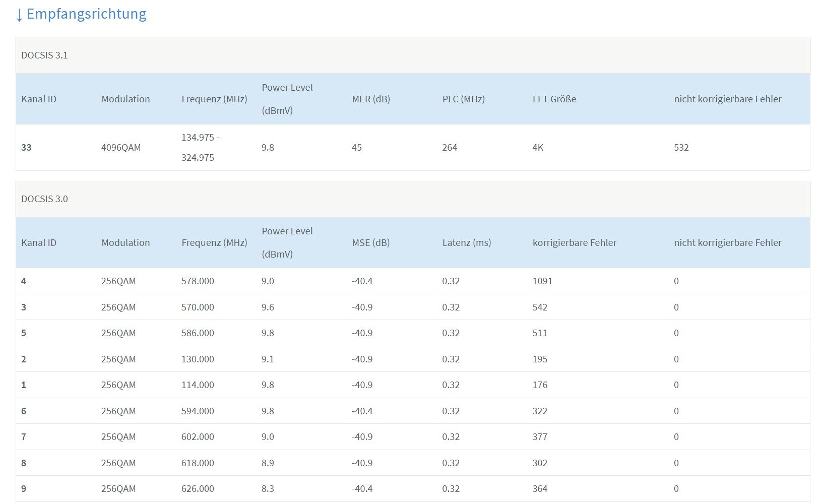Click 'nicht korrigierbare Fehler' header in DOCSIS 3.0 table
The image size is (819, 504).
[x=728, y=243]
